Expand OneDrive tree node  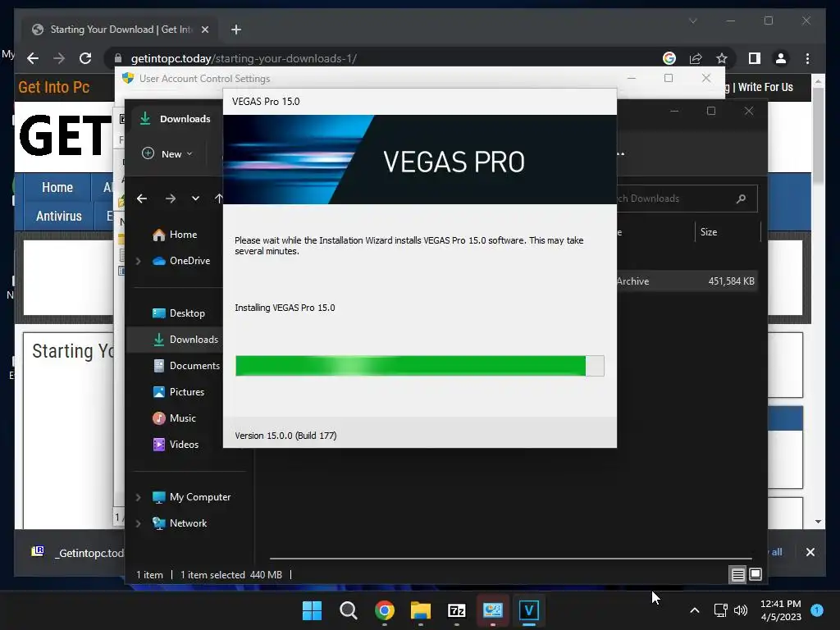[138, 261]
